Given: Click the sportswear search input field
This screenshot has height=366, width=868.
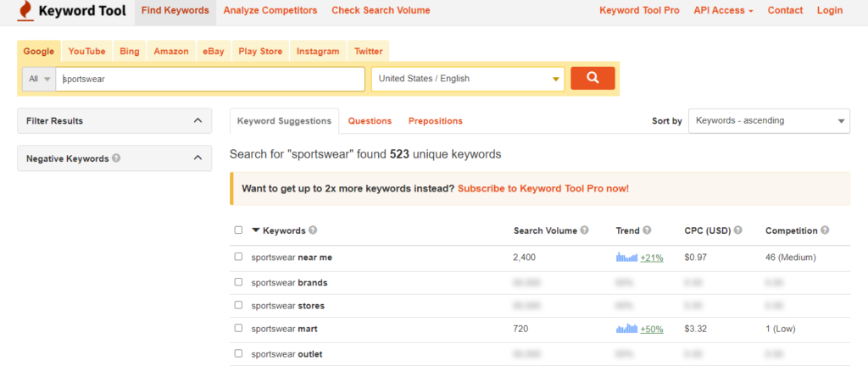Looking at the screenshot, I should tap(210, 79).
